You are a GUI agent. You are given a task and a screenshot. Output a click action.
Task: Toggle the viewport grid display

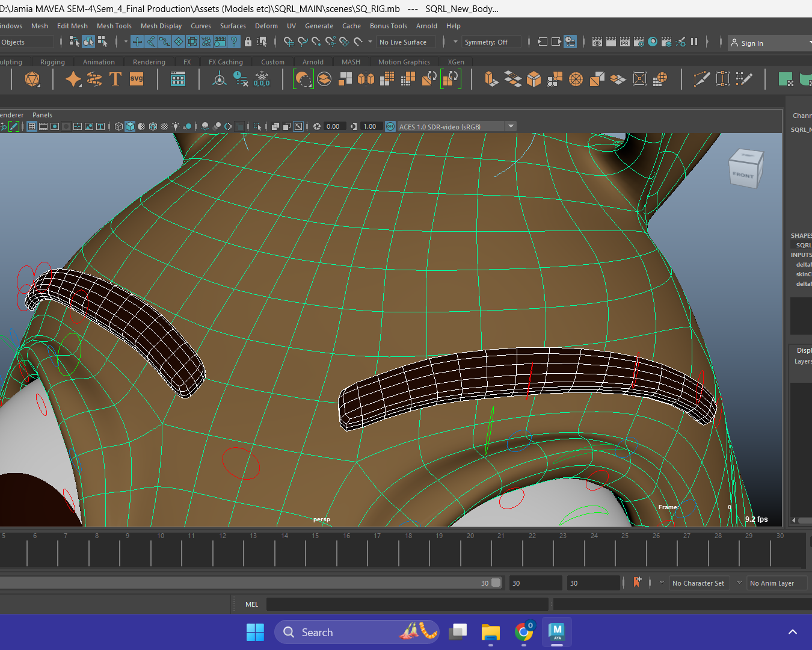[31, 126]
